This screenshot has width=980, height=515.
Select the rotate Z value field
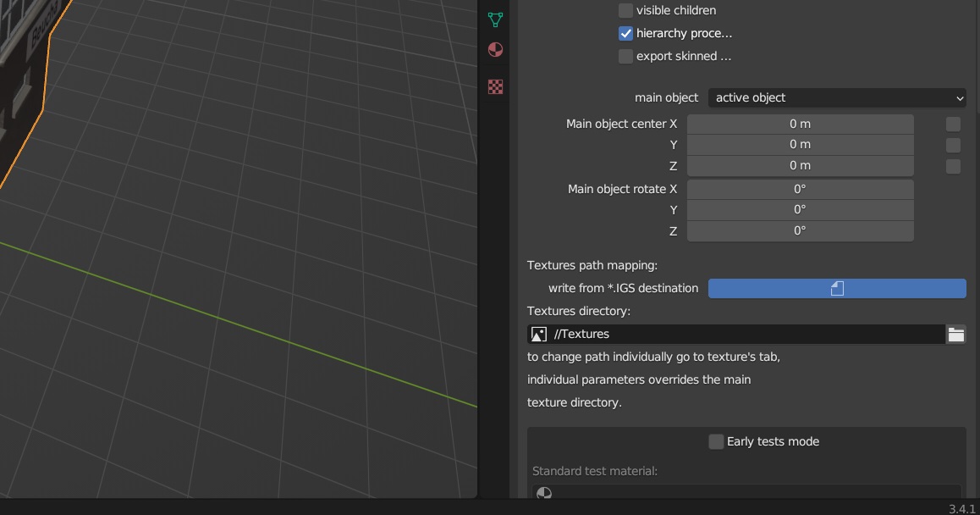(x=800, y=230)
